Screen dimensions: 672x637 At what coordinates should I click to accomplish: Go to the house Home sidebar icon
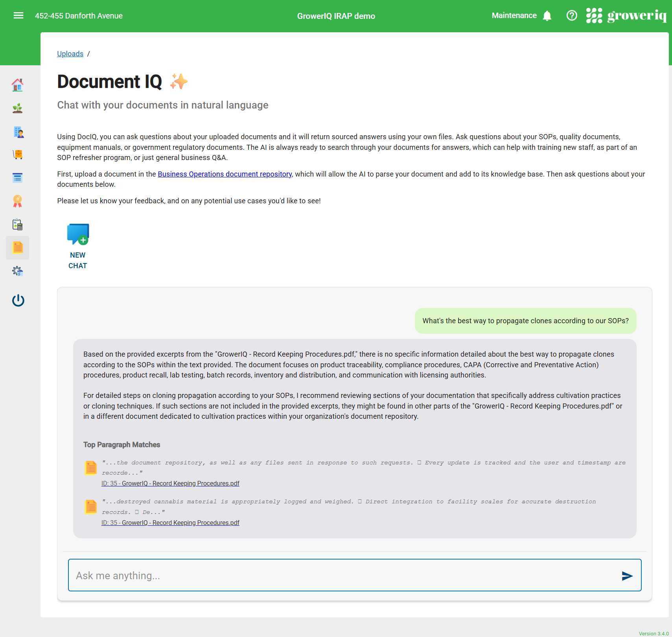click(x=18, y=85)
